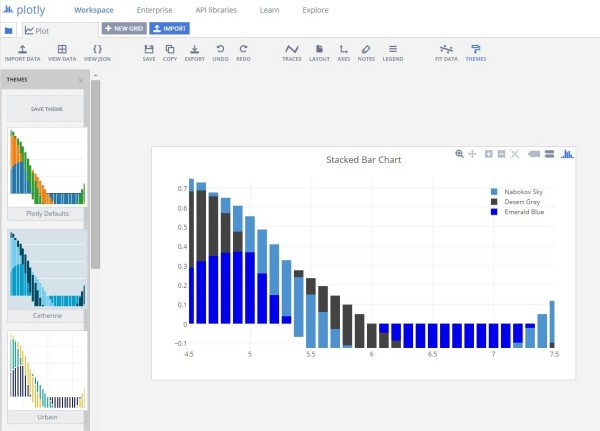Click the Save Theme button
This screenshot has height=431, width=600.
pos(46,109)
